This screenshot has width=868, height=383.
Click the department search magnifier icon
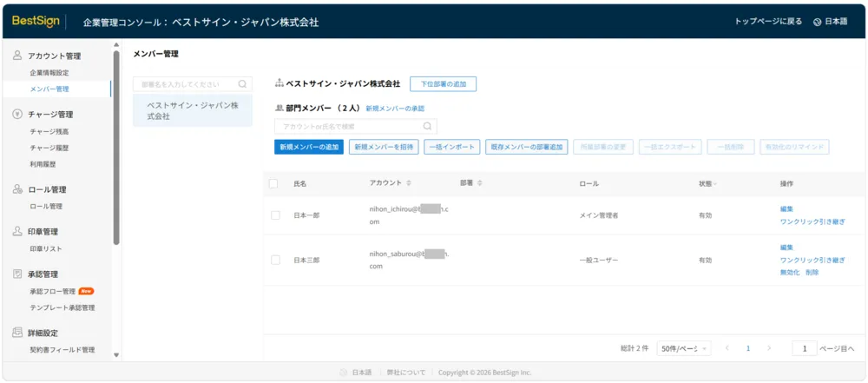coord(242,84)
